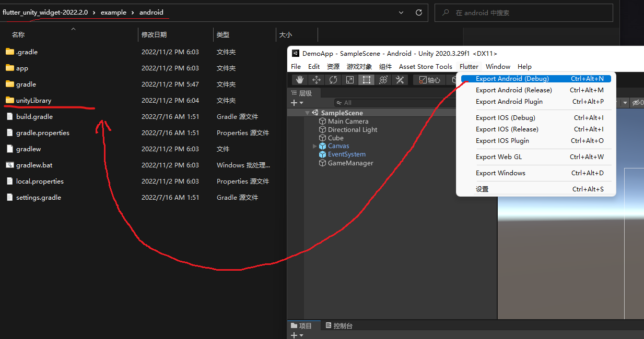
Task: Select the Move tool
Action: (x=315, y=79)
